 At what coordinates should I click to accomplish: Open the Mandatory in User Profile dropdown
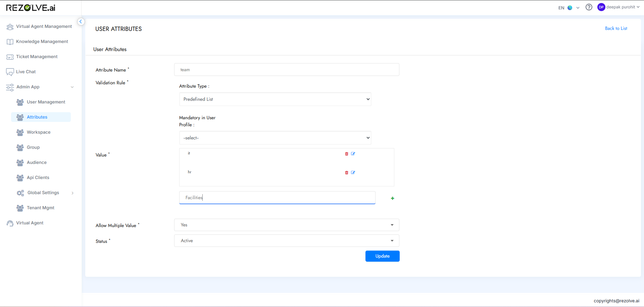[x=275, y=138]
